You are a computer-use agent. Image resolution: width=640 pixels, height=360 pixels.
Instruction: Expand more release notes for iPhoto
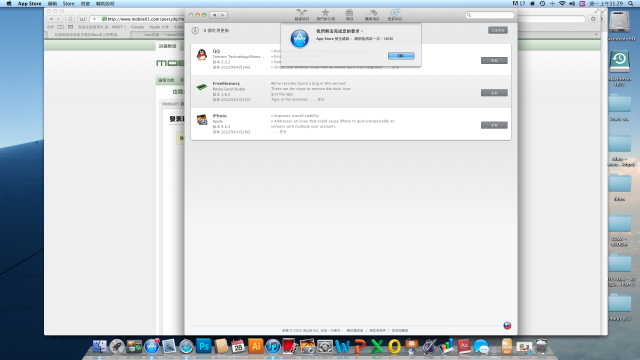(x=283, y=132)
